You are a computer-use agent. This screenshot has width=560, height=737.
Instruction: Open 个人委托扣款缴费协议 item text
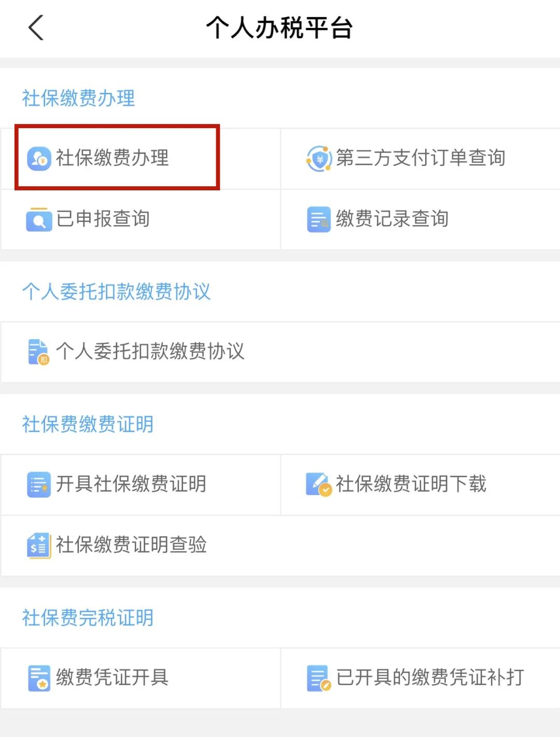pos(150,351)
